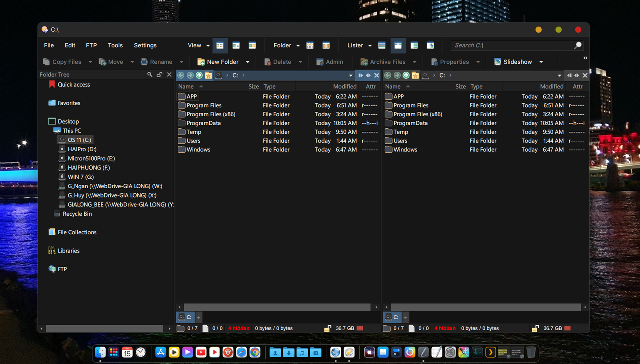The image size is (640, 364).
Task: Toggle the single display icon right of Lister
Action: 382,45
